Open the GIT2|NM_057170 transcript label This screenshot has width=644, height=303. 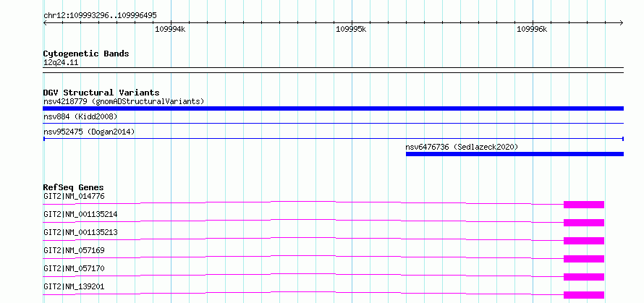tap(74, 268)
